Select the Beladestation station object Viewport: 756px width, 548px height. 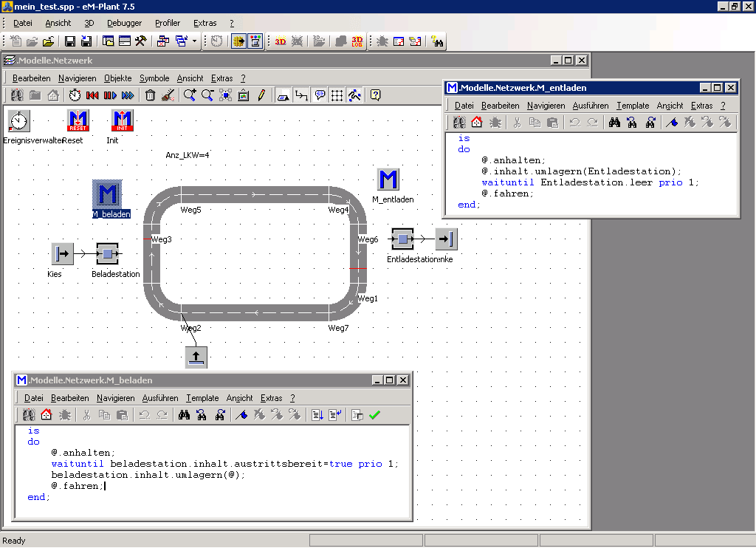coord(108,254)
